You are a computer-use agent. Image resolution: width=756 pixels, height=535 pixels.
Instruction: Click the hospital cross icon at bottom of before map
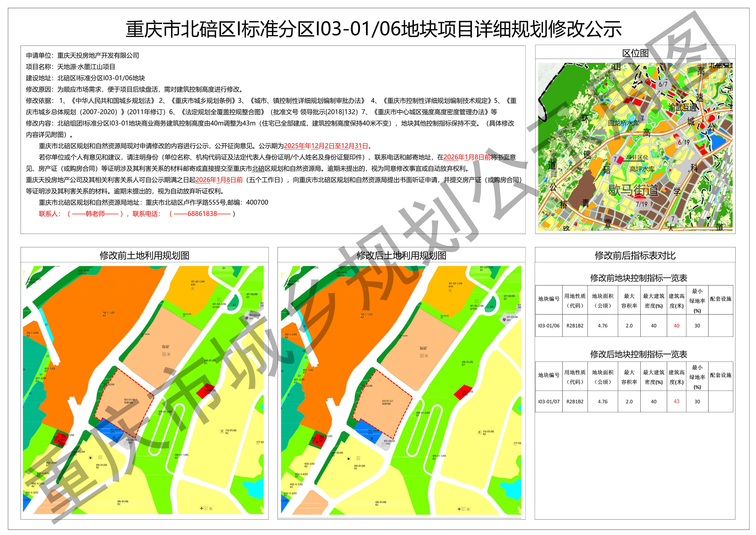(x=202, y=508)
